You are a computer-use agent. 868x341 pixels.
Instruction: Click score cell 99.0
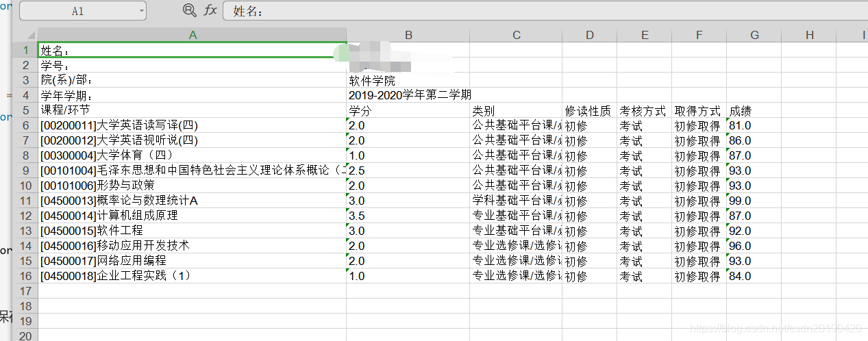pyautogui.click(x=754, y=201)
